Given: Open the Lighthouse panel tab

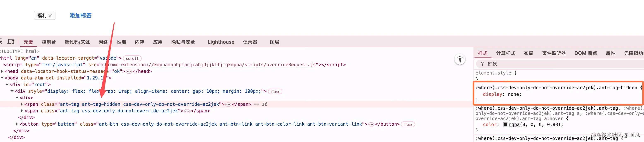Looking at the screenshot, I should [221, 42].
